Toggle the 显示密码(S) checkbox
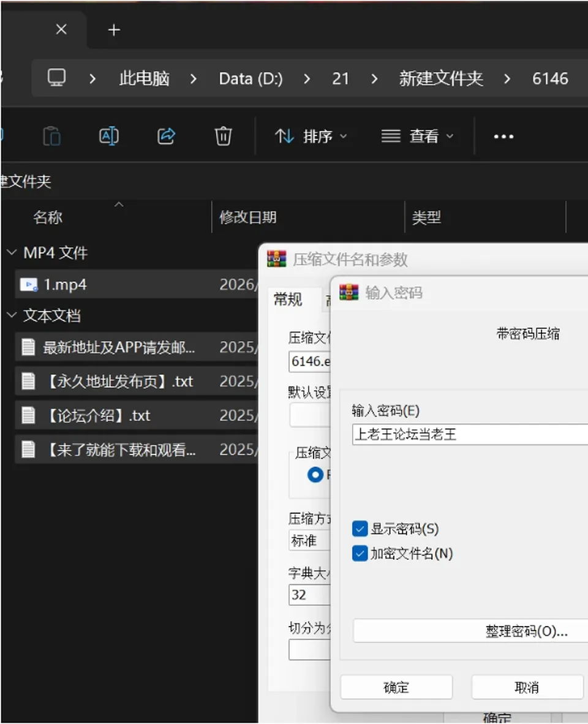Image resolution: width=588 pixels, height=724 pixels. [x=360, y=529]
